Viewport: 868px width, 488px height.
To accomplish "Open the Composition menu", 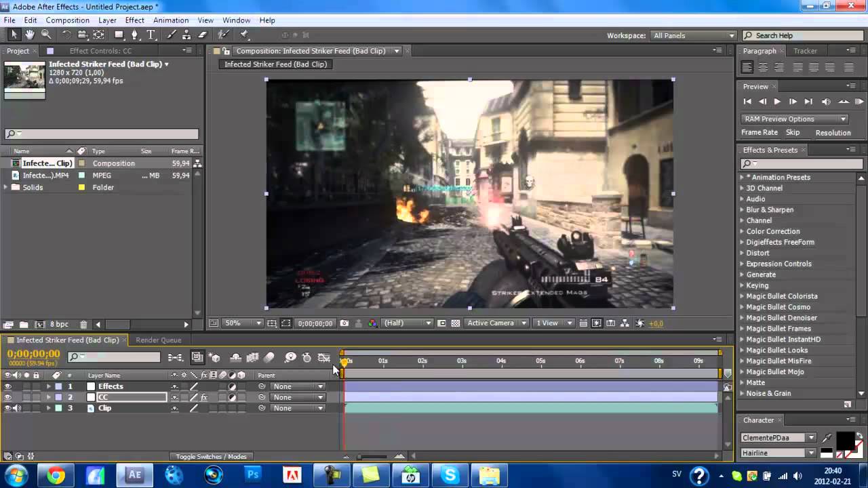I will pyautogui.click(x=67, y=20).
